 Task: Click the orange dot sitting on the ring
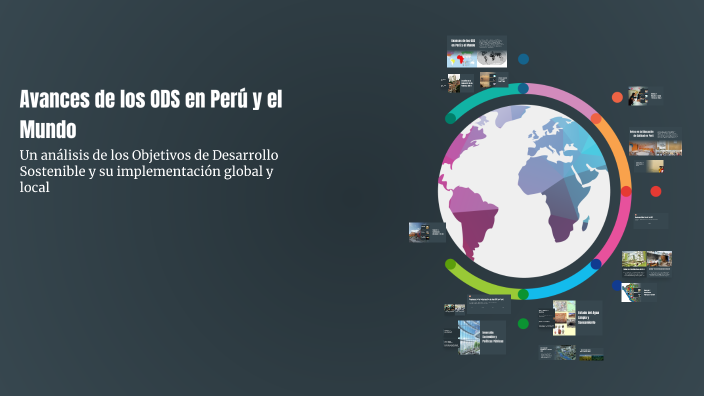coord(596,119)
